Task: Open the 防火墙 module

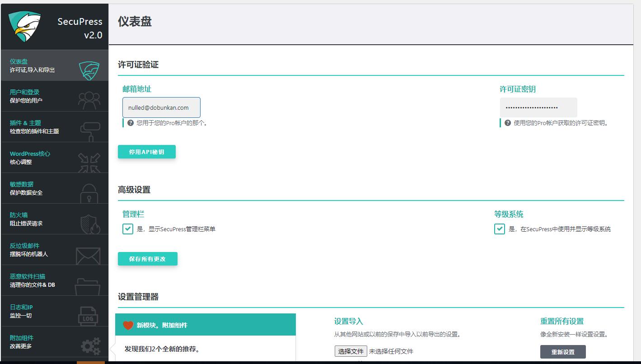Action: [55, 219]
